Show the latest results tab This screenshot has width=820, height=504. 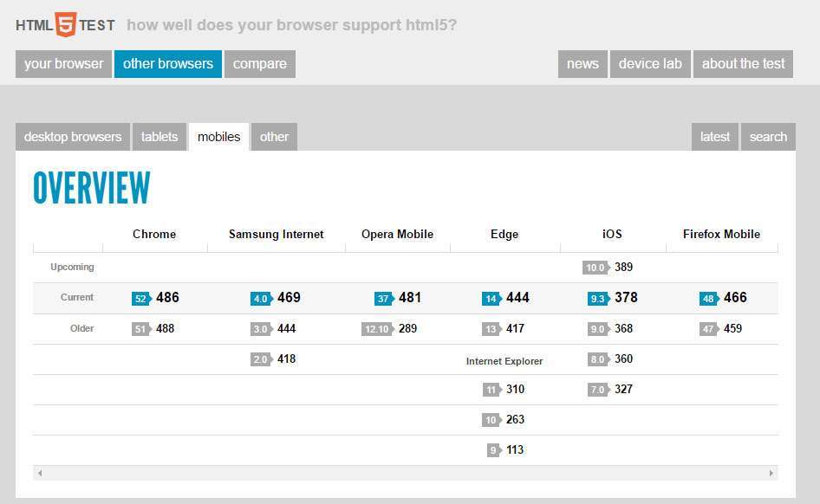pyautogui.click(x=715, y=137)
